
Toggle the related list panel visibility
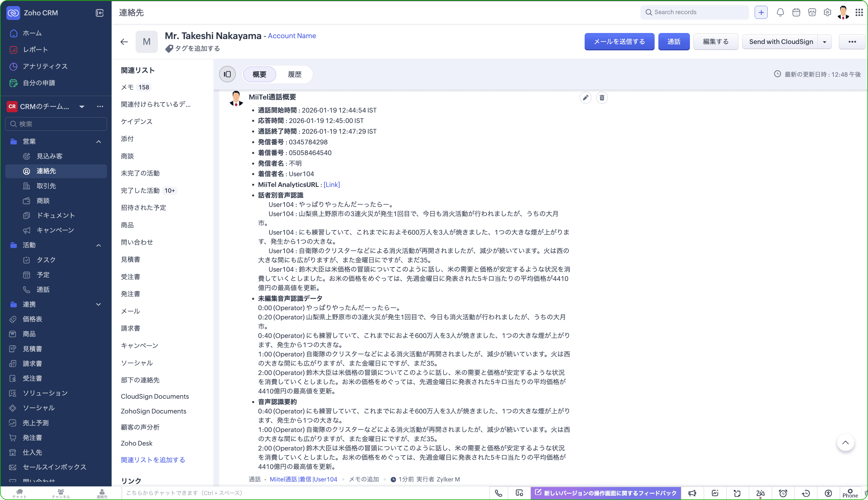click(228, 74)
